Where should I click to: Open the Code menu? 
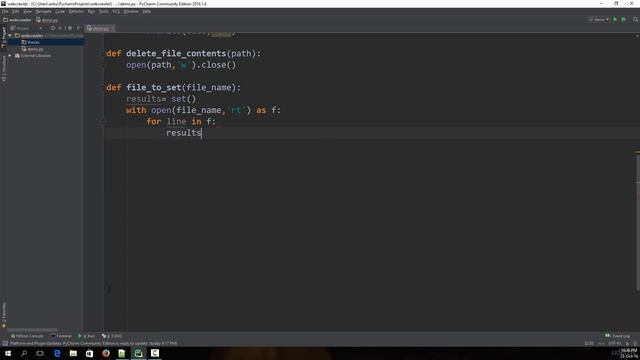pyautogui.click(x=60, y=11)
